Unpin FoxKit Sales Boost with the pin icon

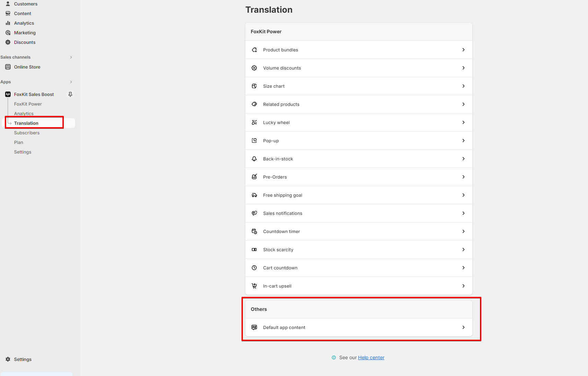[x=70, y=94]
